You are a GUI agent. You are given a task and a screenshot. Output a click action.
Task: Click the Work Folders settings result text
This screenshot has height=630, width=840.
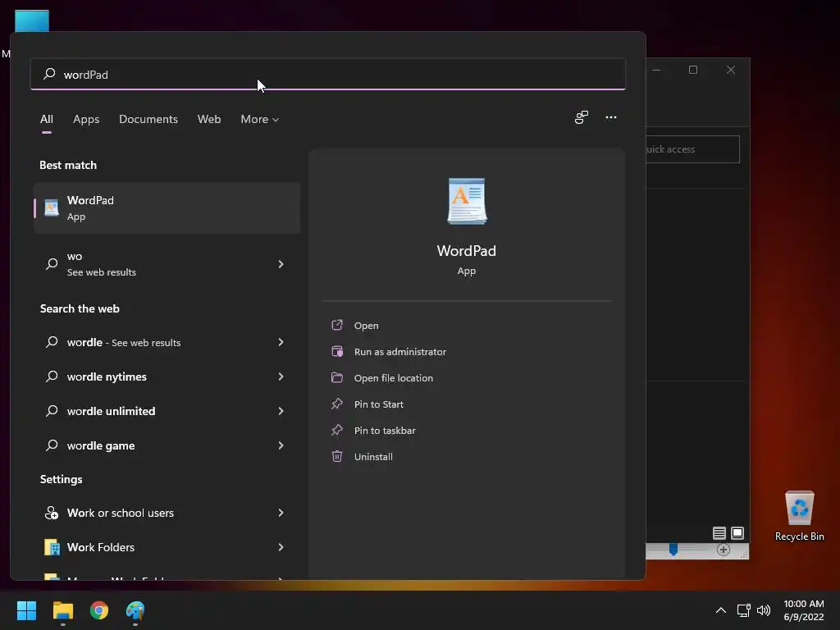[x=101, y=547]
